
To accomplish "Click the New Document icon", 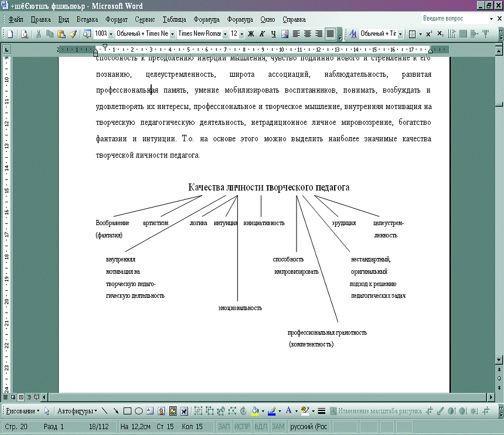I will click(11, 34).
